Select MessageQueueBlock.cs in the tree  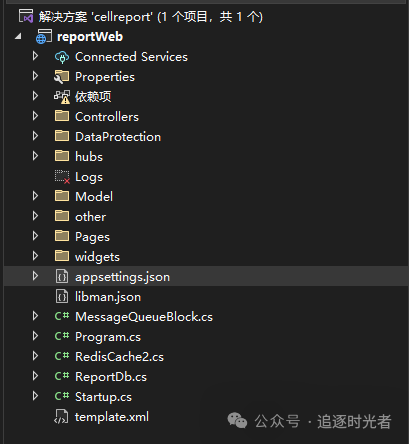[144, 317]
